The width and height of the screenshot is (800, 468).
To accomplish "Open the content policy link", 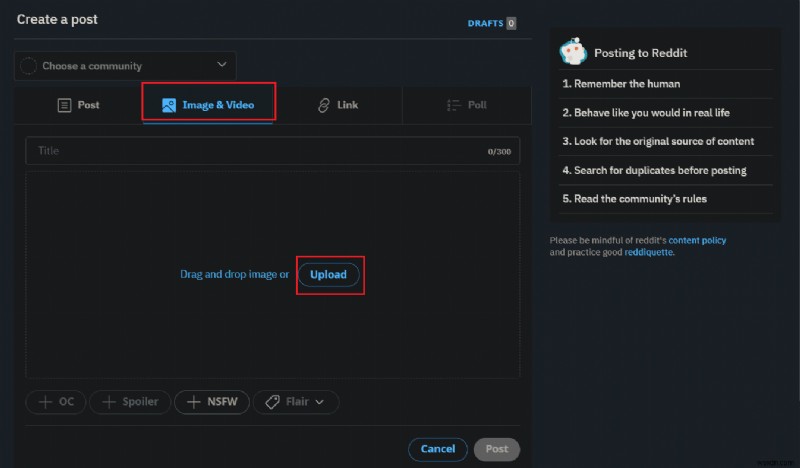I will [697, 240].
